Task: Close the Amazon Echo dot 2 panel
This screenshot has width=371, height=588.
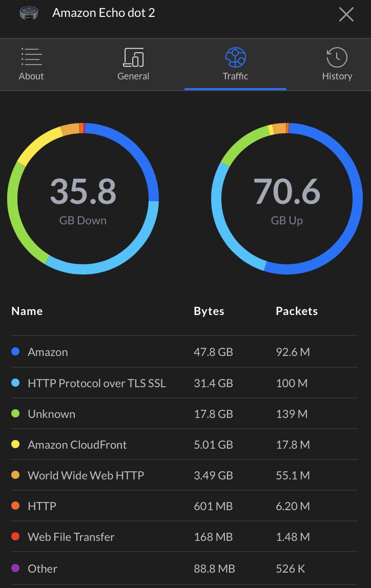Action: coord(346,15)
